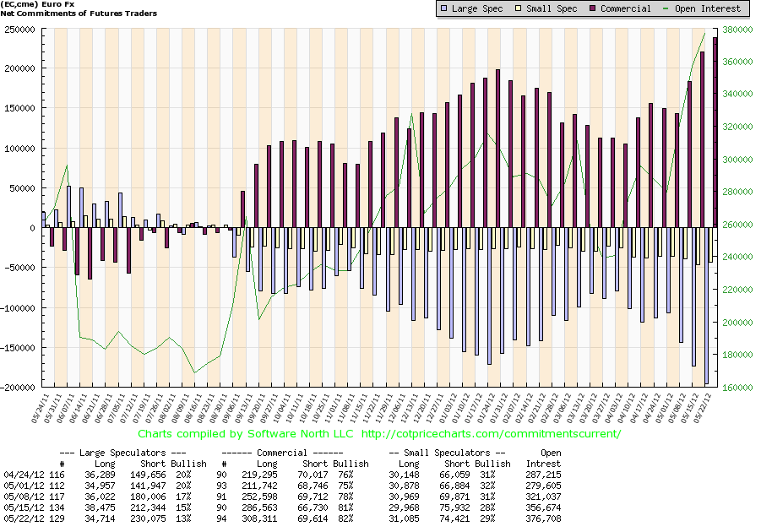Click open interest value 321,037
Screen dimensions: 761x532
(544, 497)
